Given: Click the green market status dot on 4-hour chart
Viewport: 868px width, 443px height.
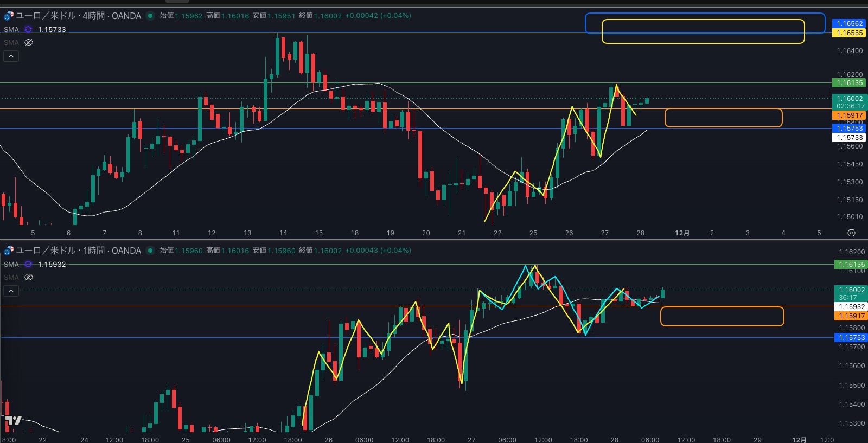Looking at the screenshot, I should (x=150, y=16).
